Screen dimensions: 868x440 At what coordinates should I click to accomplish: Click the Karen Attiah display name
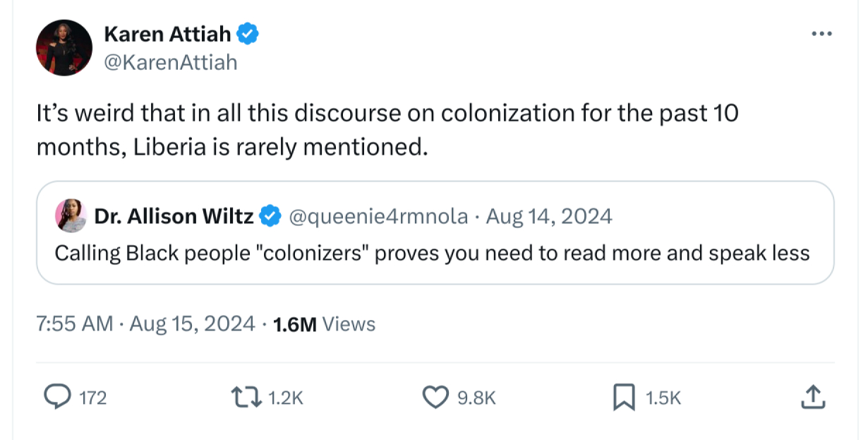pyautogui.click(x=168, y=32)
